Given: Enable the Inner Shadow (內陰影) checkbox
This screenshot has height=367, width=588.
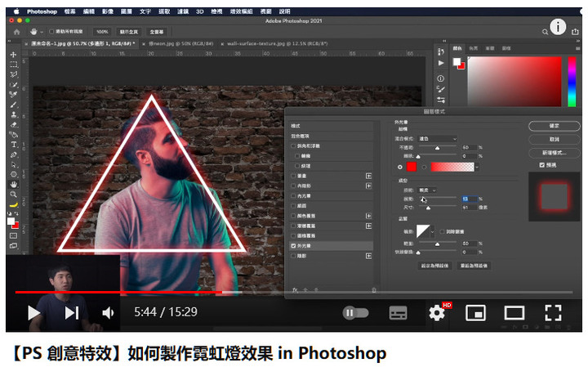Looking at the screenshot, I should (x=293, y=186).
